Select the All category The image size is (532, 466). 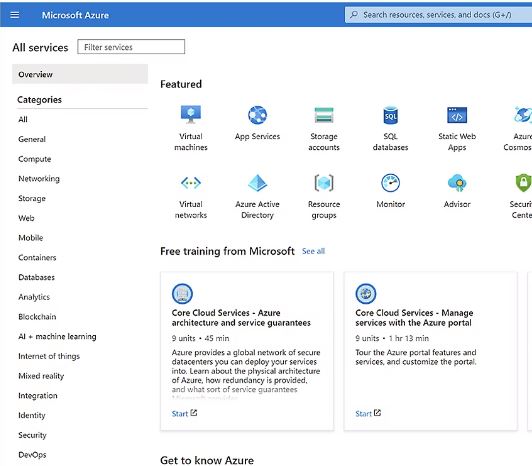tap(23, 119)
